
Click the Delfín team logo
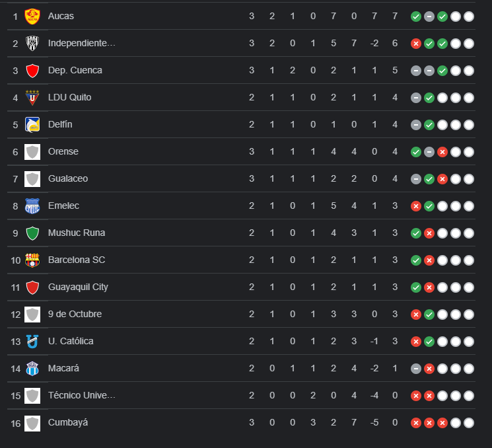click(x=32, y=125)
